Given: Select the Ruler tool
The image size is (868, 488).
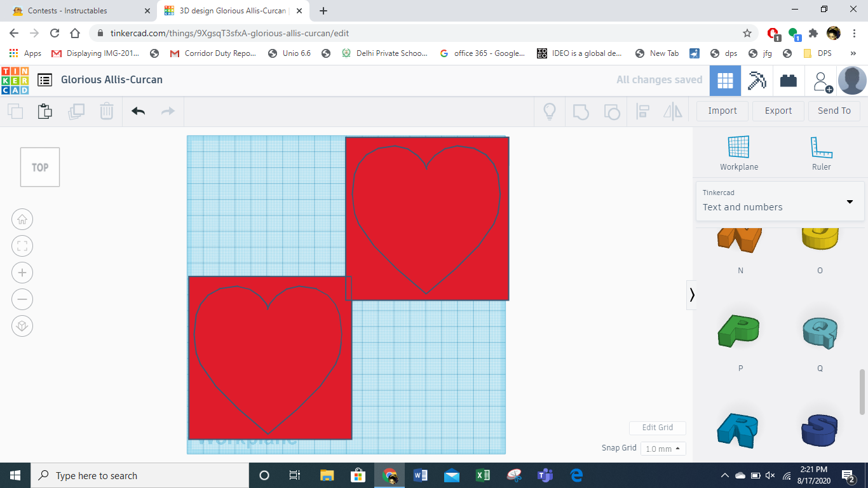Looking at the screenshot, I should [822, 153].
